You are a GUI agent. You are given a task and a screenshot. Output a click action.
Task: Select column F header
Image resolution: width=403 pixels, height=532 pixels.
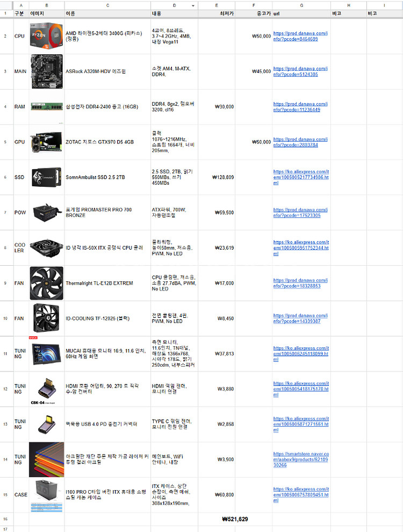click(254, 5)
